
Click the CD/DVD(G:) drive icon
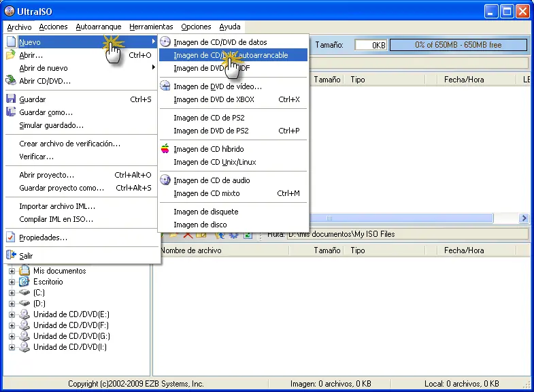coord(24,336)
